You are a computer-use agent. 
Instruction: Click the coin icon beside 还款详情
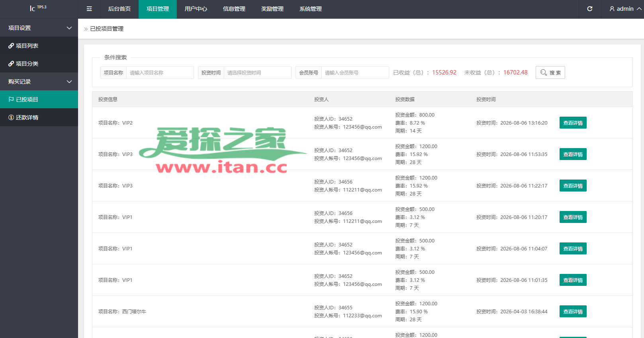pyautogui.click(x=11, y=117)
